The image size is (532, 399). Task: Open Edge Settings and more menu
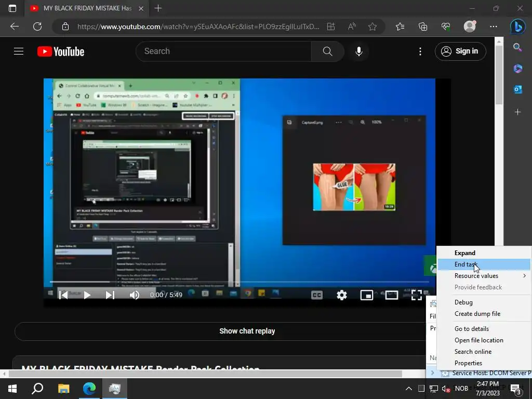point(494,26)
